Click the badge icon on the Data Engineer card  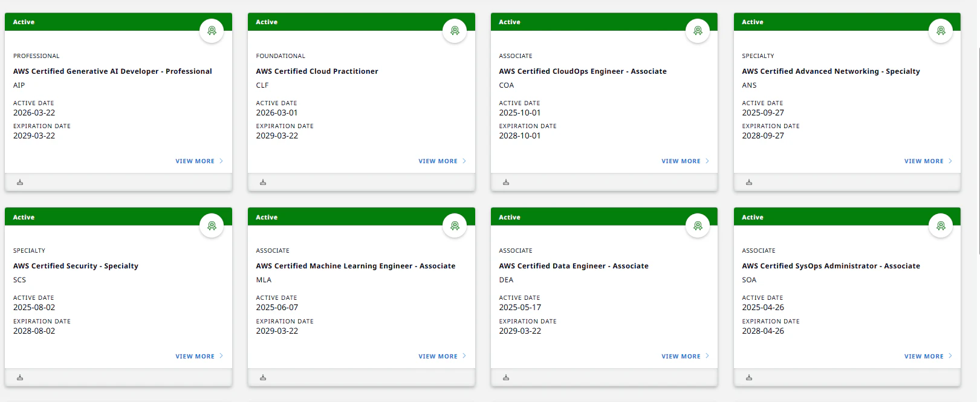click(698, 226)
